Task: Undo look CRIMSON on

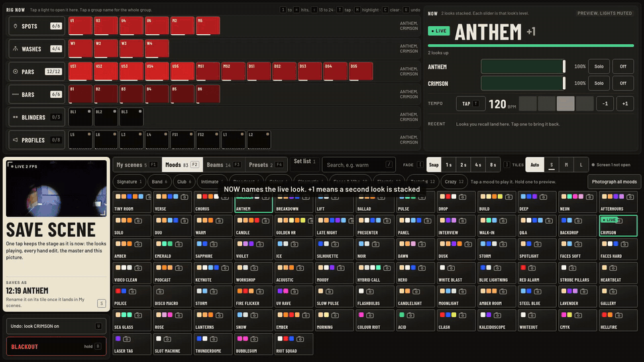Action: click(56, 326)
